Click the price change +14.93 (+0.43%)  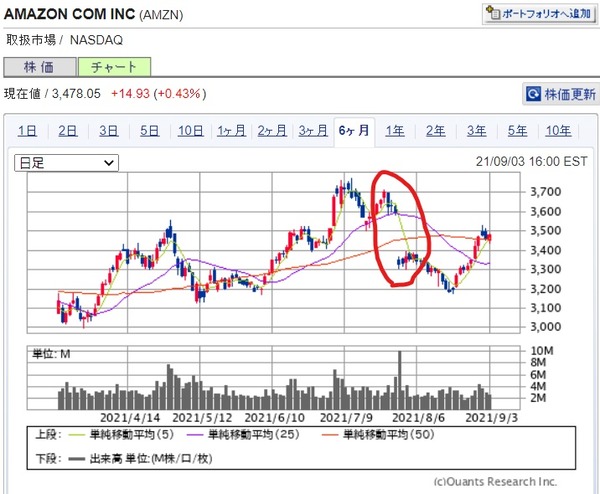point(158,94)
